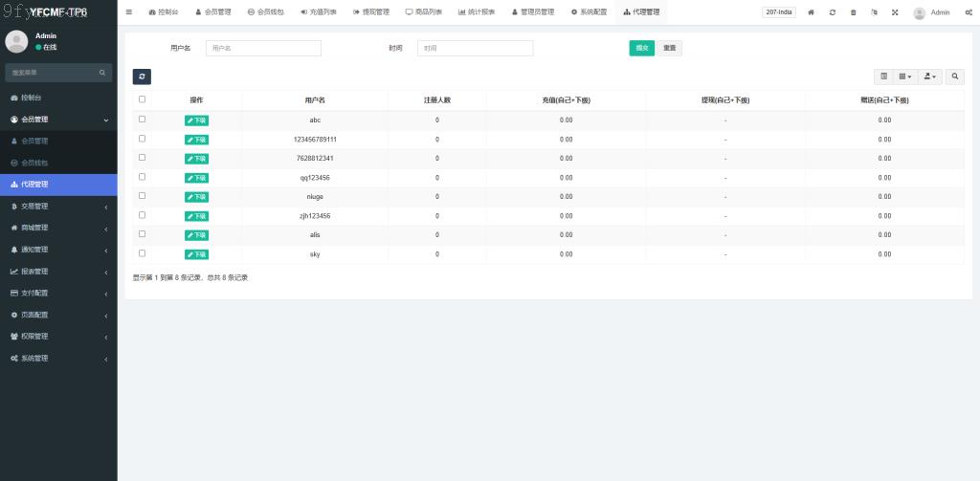The width and height of the screenshot is (980, 481).
Task: Select the checkbox for row qq123456
Action: (143, 177)
